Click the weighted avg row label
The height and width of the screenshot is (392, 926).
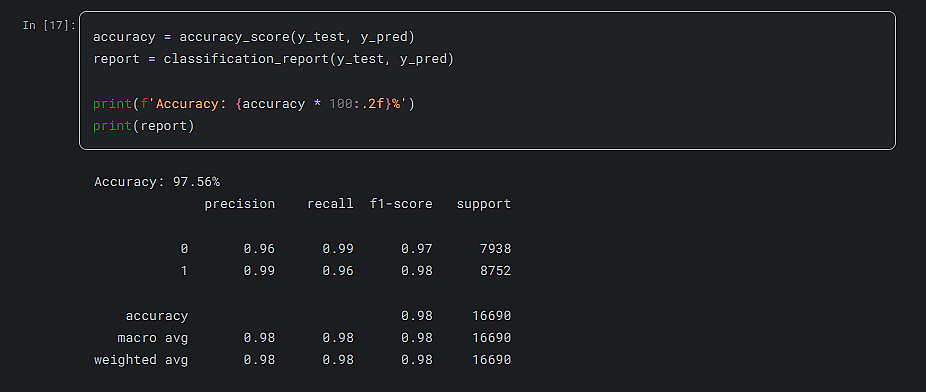pos(141,360)
